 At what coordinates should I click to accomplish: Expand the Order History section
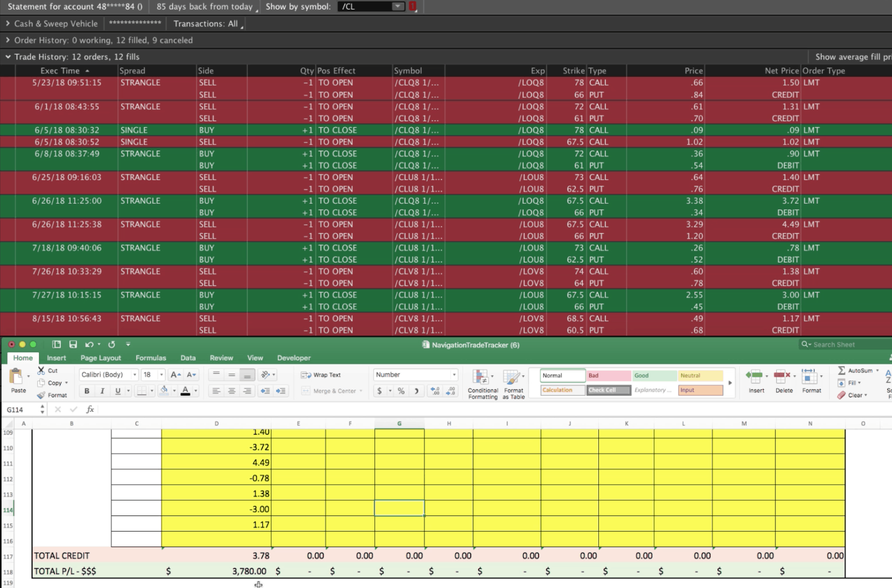click(7, 40)
